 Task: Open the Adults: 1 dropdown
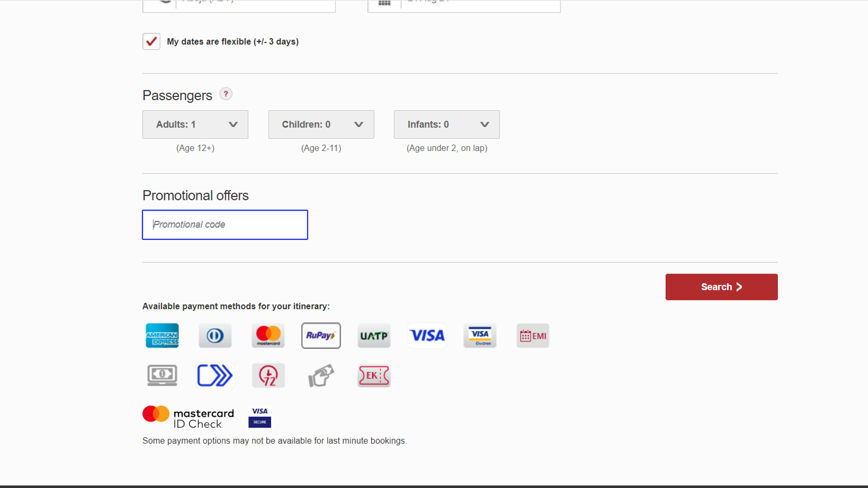pos(195,124)
